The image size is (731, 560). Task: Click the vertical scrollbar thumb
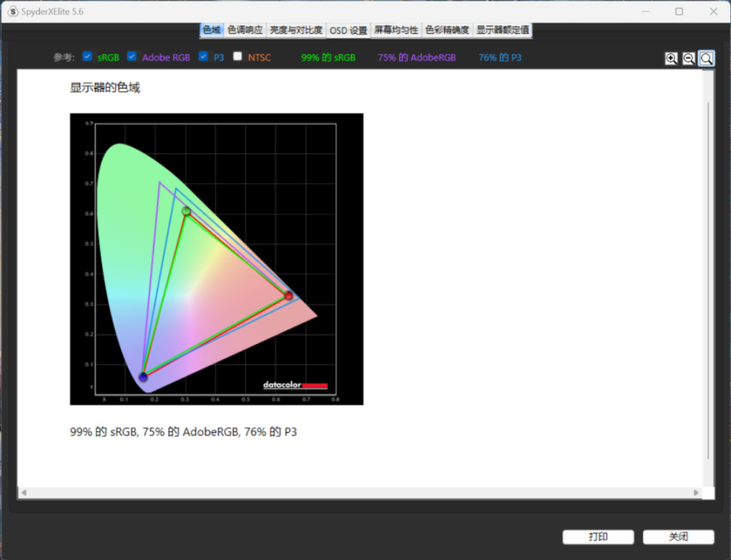708,281
